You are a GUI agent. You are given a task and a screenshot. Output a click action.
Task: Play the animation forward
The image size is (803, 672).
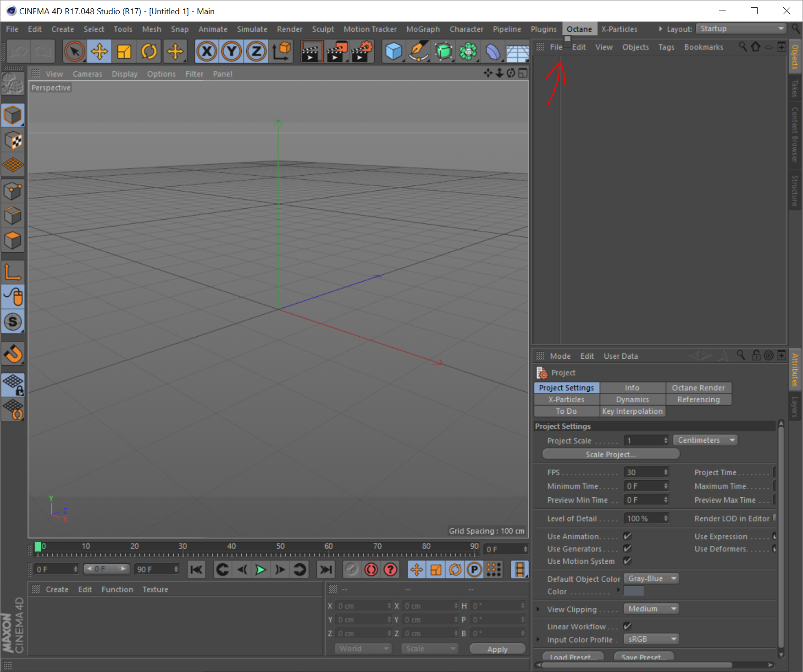(x=260, y=570)
